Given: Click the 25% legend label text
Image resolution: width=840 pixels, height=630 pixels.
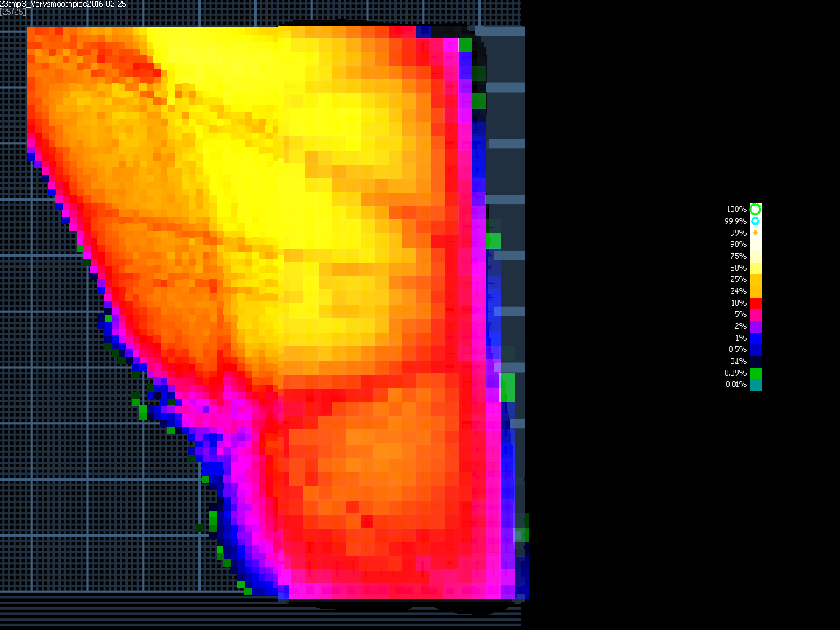Looking at the screenshot, I should (x=738, y=279).
